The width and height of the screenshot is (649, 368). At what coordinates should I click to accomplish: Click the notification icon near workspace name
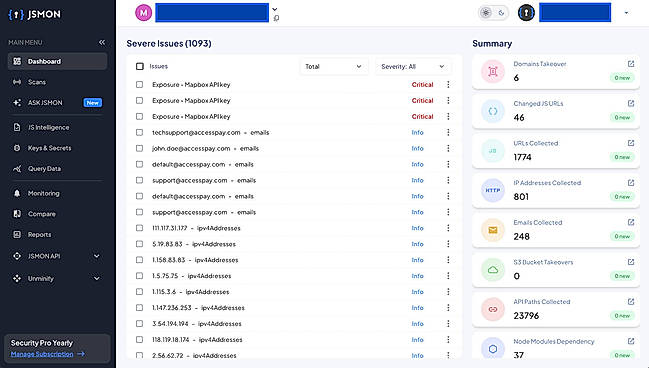point(276,18)
